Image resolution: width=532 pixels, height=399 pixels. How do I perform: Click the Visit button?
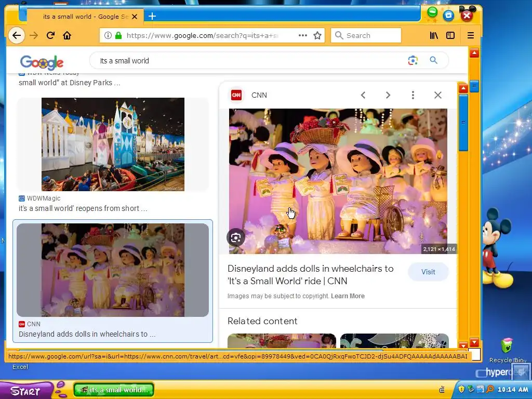[428, 272]
